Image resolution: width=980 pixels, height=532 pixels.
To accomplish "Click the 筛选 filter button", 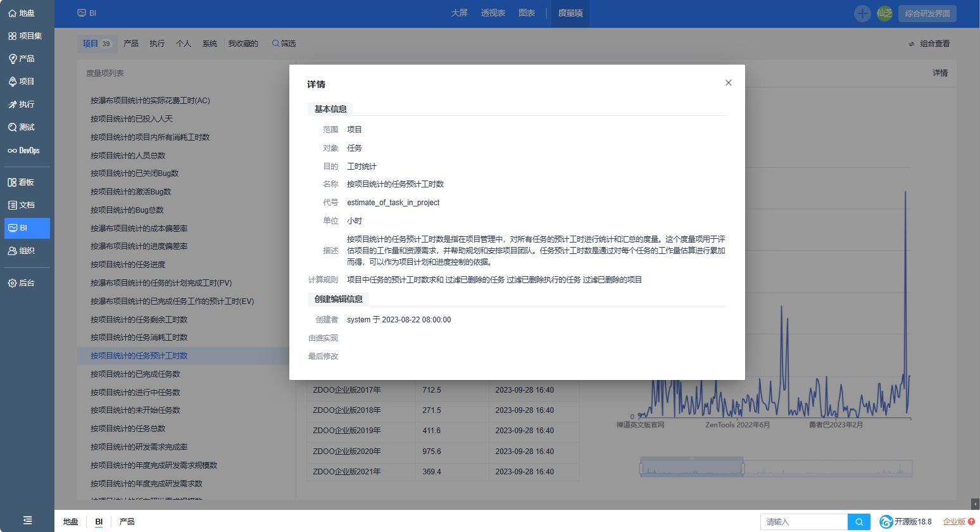I will (284, 44).
